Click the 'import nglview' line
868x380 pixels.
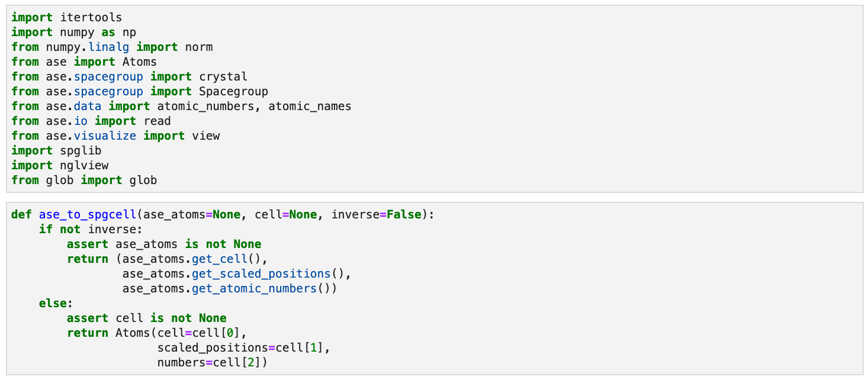[60, 166]
